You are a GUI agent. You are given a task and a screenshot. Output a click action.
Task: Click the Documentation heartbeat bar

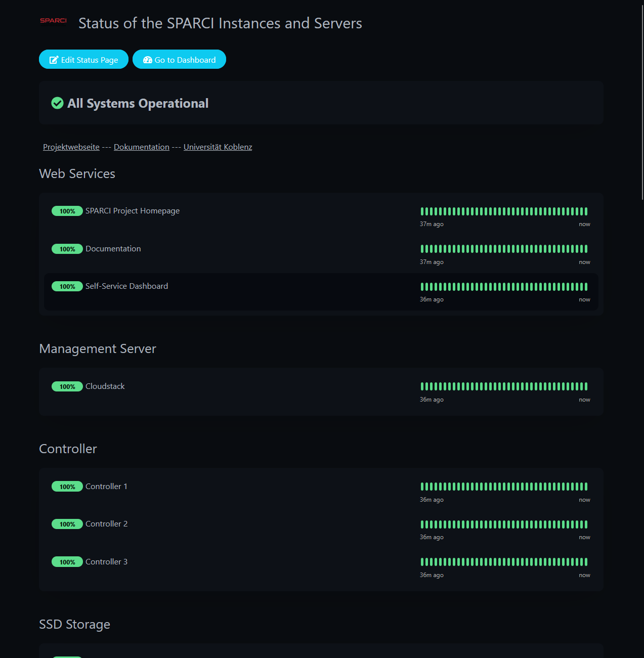tap(504, 249)
